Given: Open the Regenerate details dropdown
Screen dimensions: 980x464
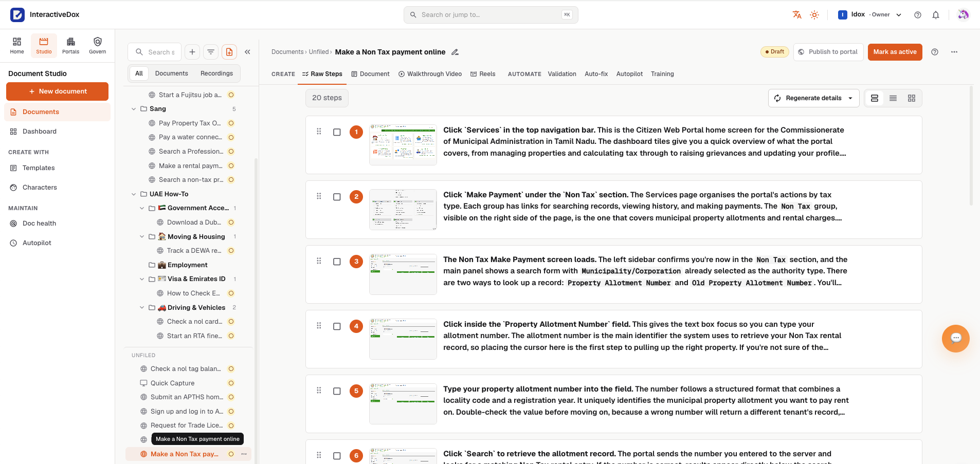Looking at the screenshot, I should [x=813, y=98].
